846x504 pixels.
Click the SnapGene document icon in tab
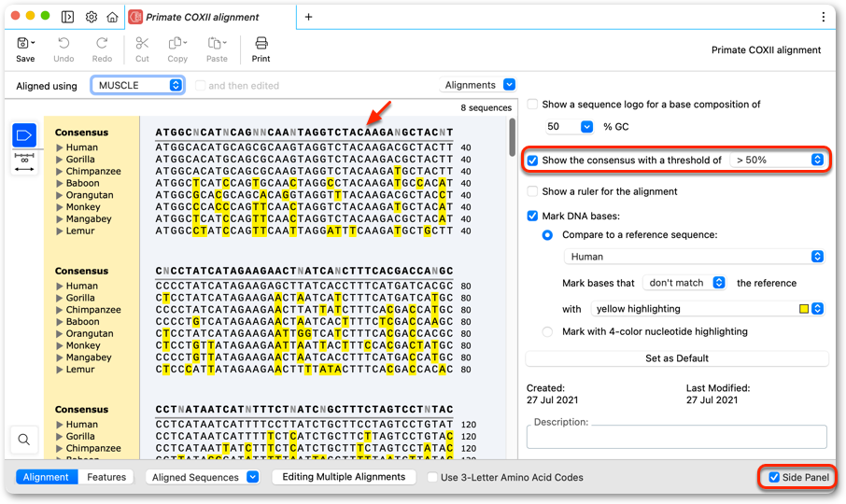(x=135, y=17)
